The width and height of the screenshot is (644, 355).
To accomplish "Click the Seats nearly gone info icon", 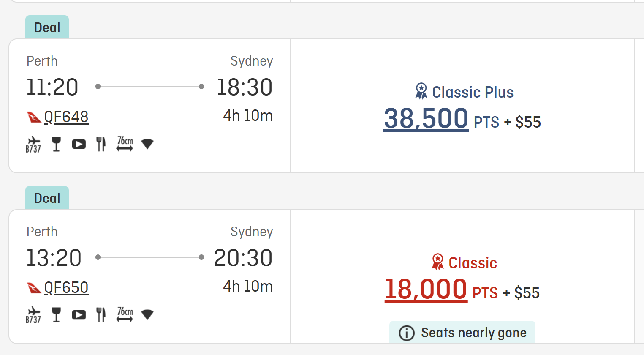I will pyautogui.click(x=407, y=333).
